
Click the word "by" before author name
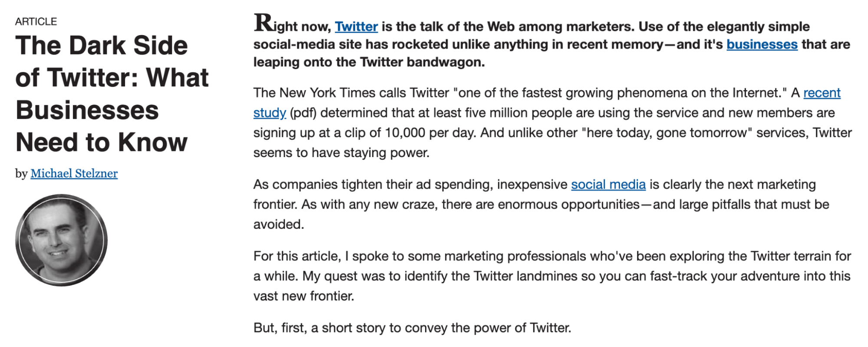21,173
